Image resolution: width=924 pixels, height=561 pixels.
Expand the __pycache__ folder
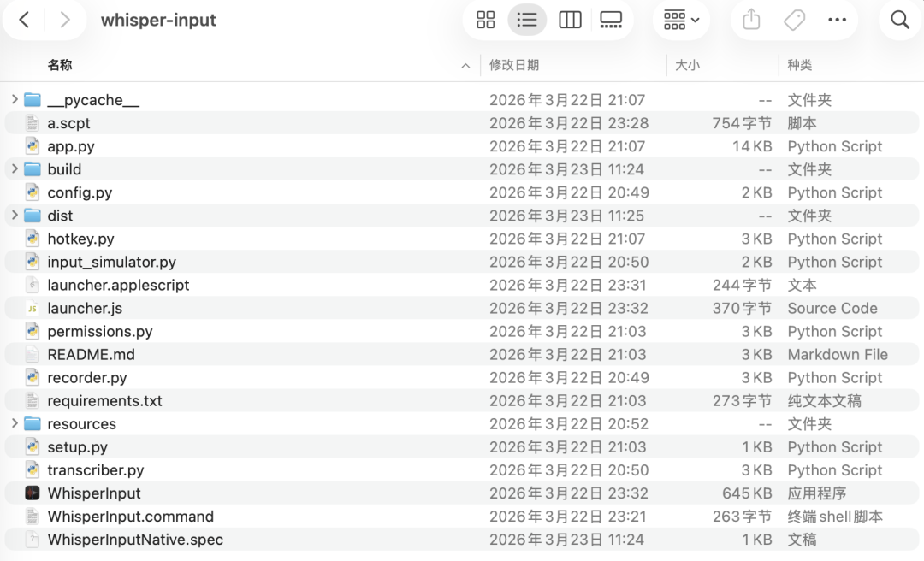15,99
